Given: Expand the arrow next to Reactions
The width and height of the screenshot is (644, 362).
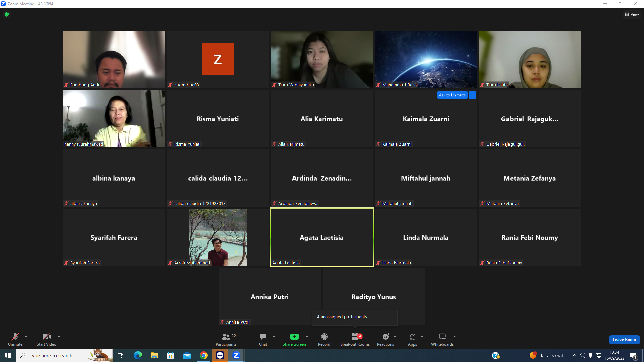Looking at the screenshot, I should pos(395,337).
